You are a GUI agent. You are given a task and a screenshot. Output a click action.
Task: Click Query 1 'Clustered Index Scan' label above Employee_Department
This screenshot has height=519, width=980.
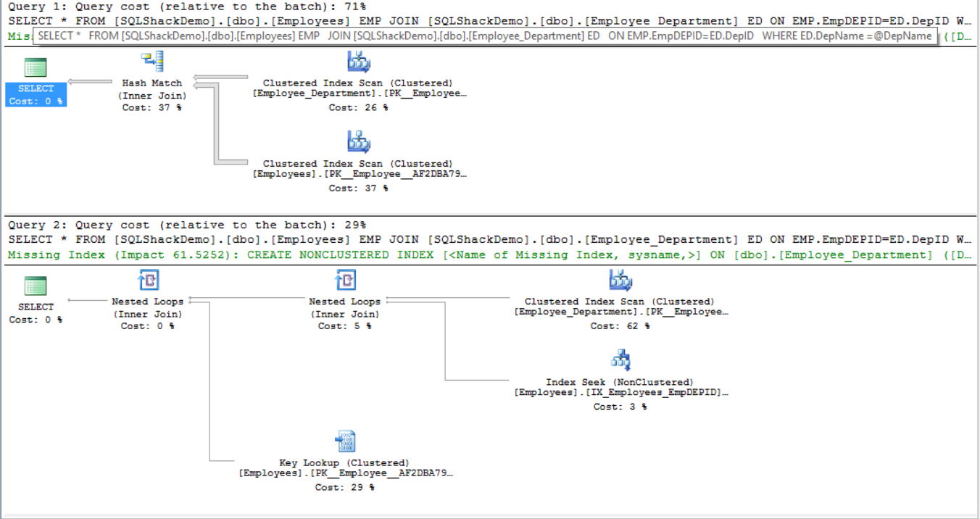(358, 83)
